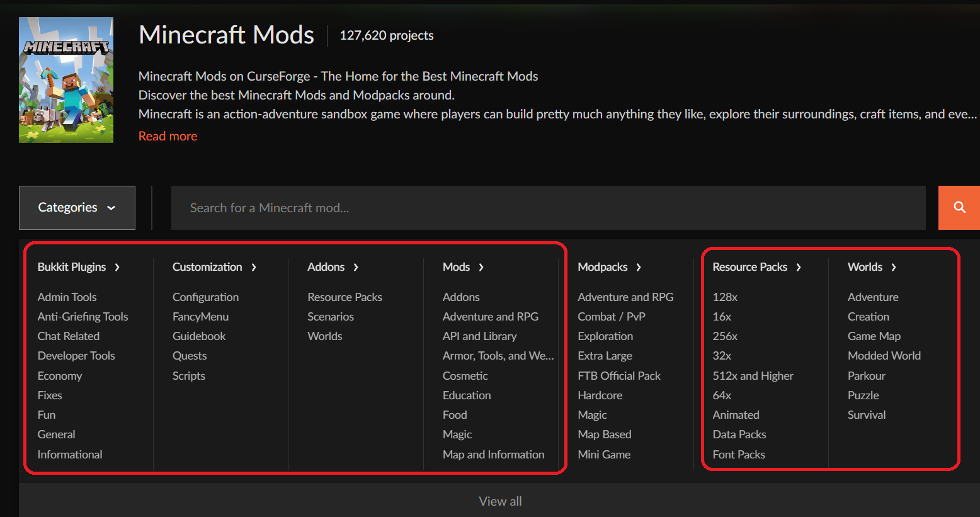Click the Worlds heading chevron icon
This screenshot has width=980, height=517.
coord(894,267)
